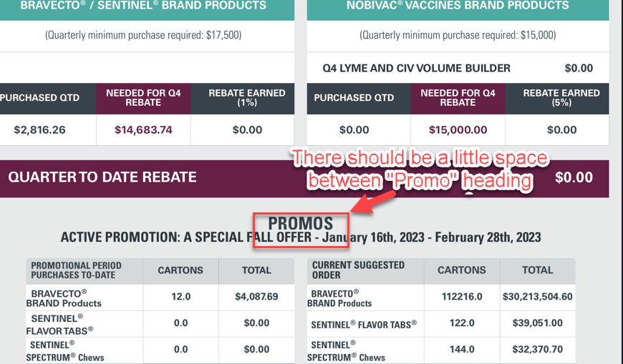Click the Active Promotion Special Fall Offer title

(300, 237)
